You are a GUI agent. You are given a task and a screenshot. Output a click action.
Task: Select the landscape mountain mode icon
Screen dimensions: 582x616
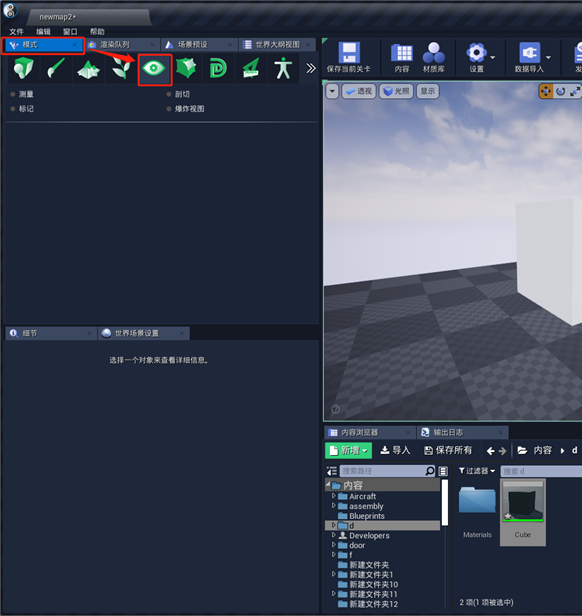(x=89, y=69)
